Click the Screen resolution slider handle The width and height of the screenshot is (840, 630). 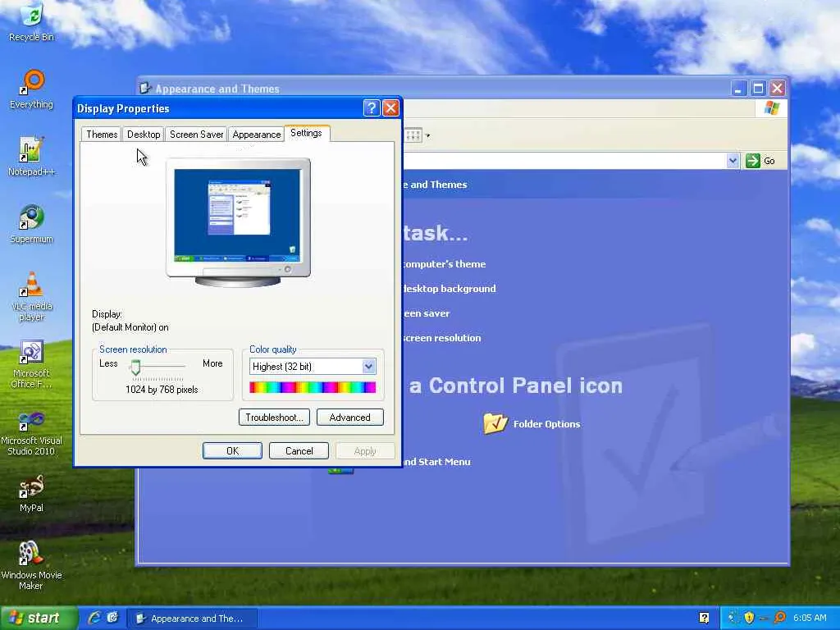(x=135, y=367)
